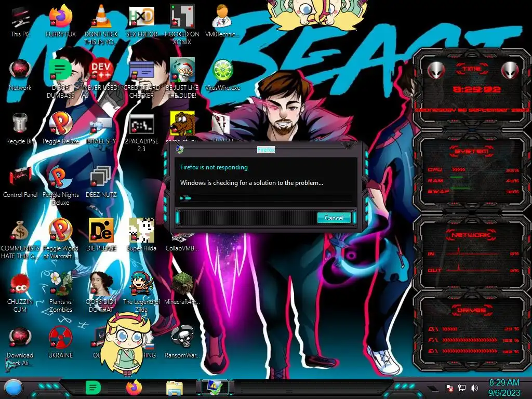Screen dimensions: 532x399
Task: Select the CHUZZIN CUM red fuzzy icon
Action: click(x=20, y=292)
